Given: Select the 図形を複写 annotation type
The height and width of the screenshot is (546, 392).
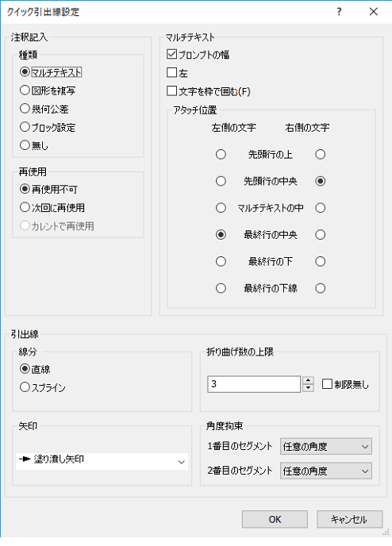Looking at the screenshot, I should [x=25, y=90].
